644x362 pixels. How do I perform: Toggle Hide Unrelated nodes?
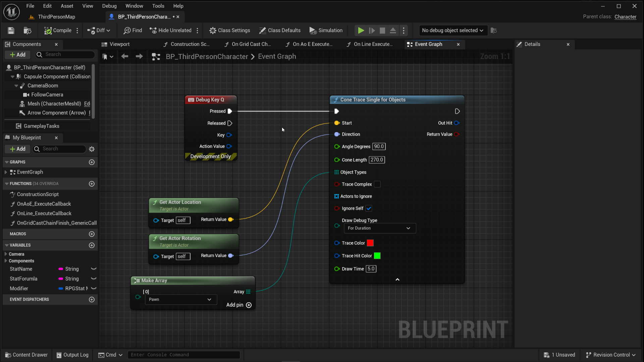[x=170, y=31]
